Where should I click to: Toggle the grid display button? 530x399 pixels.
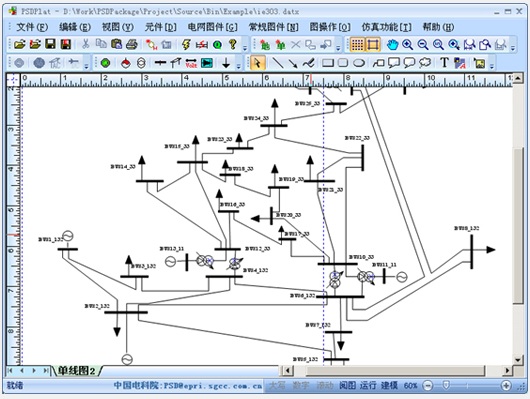pos(357,45)
